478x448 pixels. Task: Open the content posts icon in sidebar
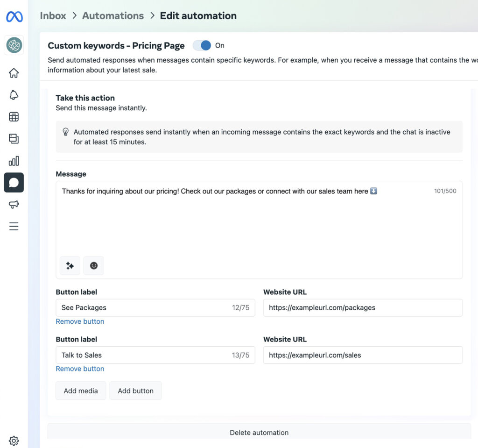[14, 138]
